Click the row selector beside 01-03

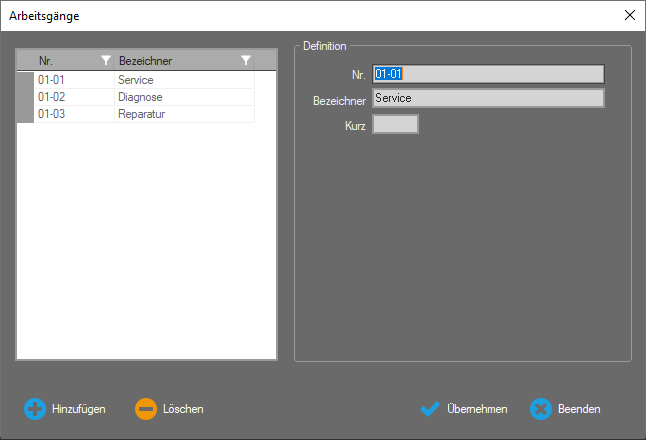(x=25, y=114)
